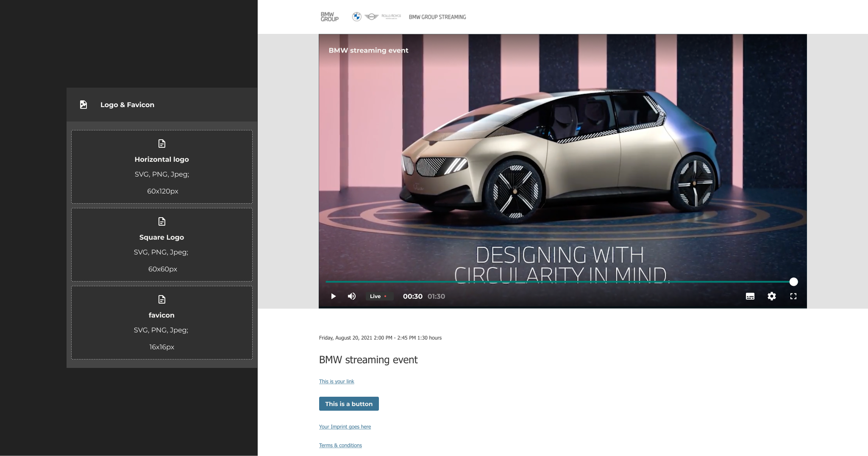This screenshot has width=868, height=456.
Task: Open 'Your Imprint goes here' link
Action: pyautogui.click(x=345, y=427)
